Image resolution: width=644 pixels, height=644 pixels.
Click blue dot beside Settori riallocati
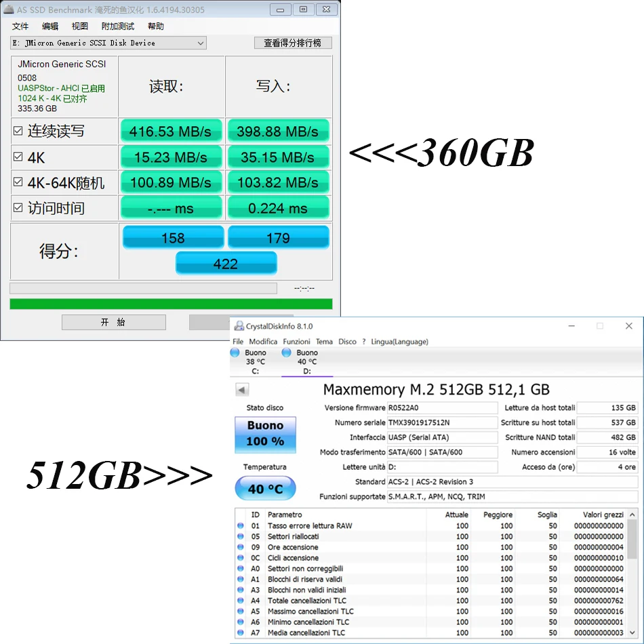pyautogui.click(x=240, y=536)
